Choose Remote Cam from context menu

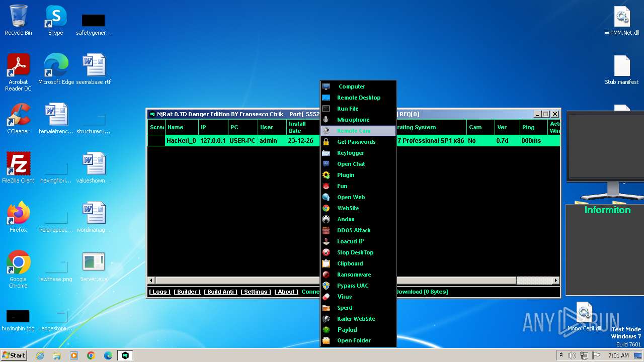(358, 131)
